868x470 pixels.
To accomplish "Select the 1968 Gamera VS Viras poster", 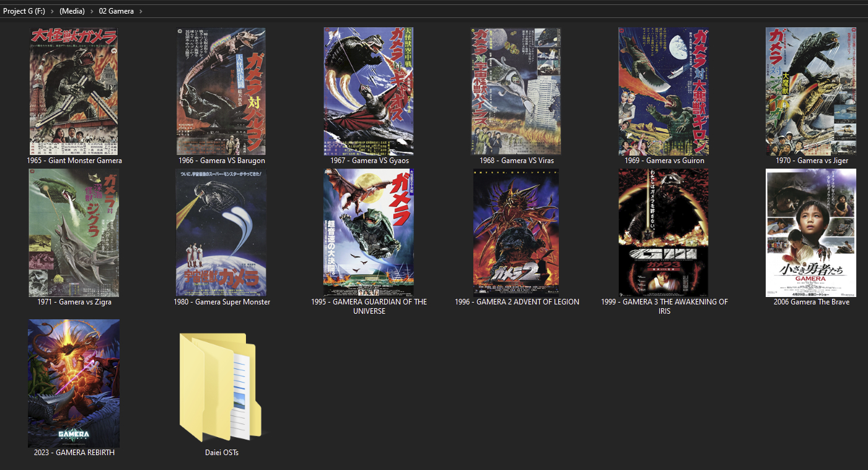I will coord(516,91).
